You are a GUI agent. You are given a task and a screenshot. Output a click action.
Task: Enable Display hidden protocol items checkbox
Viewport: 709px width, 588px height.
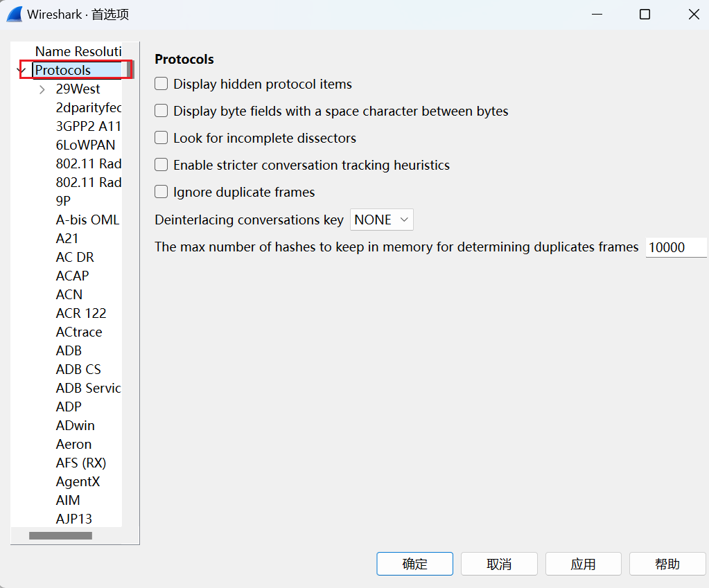161,84
